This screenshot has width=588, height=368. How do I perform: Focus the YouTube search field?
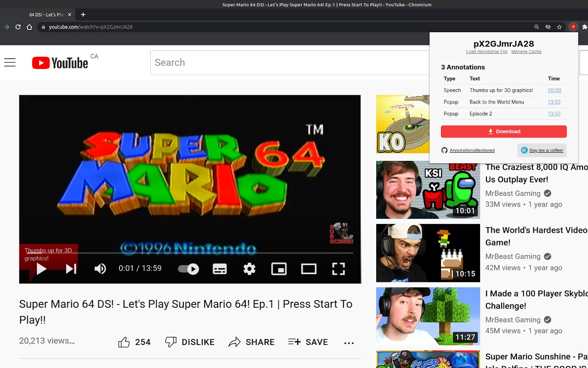click(x=289, y=63)
